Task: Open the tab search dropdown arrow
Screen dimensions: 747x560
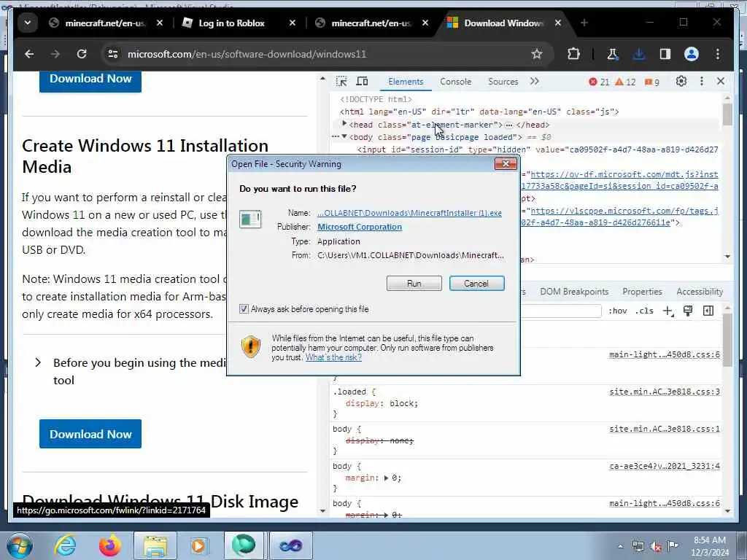Action: [x=28, y=23]
